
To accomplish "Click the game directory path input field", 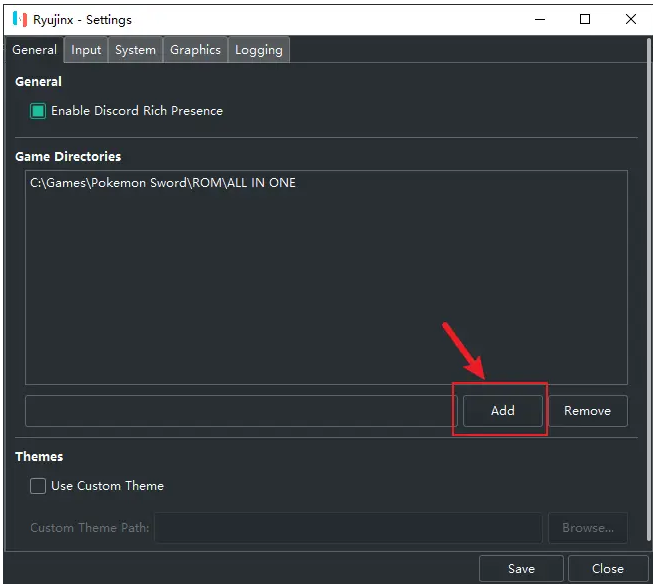I will point(240,411).
